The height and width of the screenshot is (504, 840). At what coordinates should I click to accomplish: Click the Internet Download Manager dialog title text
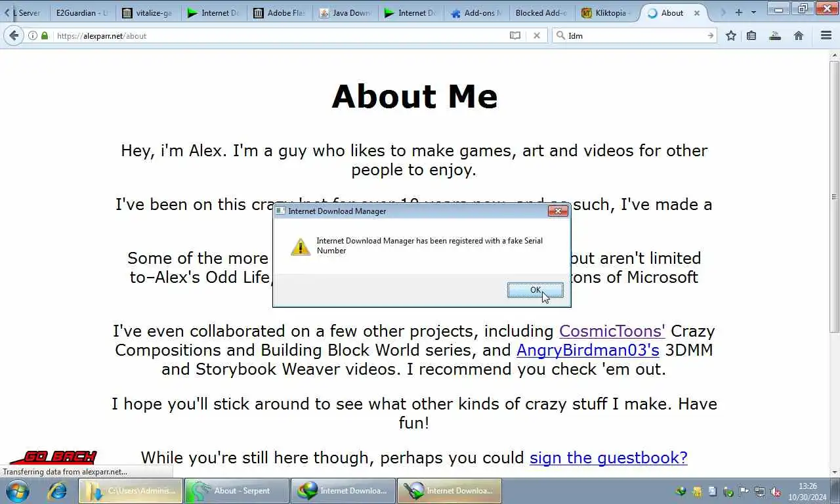coord(337,211)
